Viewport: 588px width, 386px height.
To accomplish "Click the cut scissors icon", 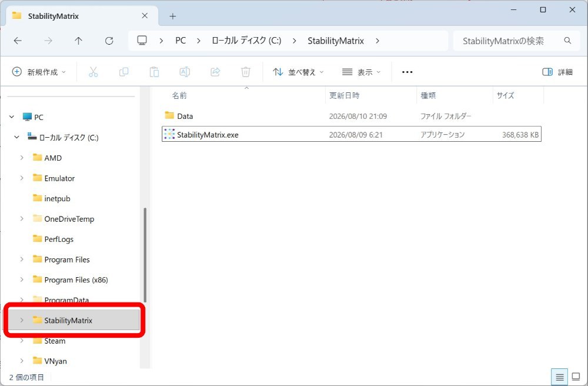I will point(93,72).
